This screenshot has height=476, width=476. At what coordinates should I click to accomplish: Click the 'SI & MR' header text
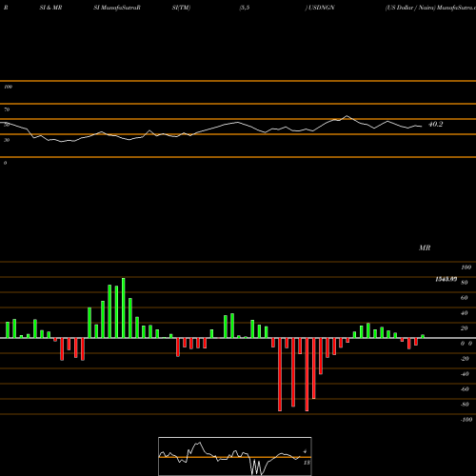coord(50,8)
